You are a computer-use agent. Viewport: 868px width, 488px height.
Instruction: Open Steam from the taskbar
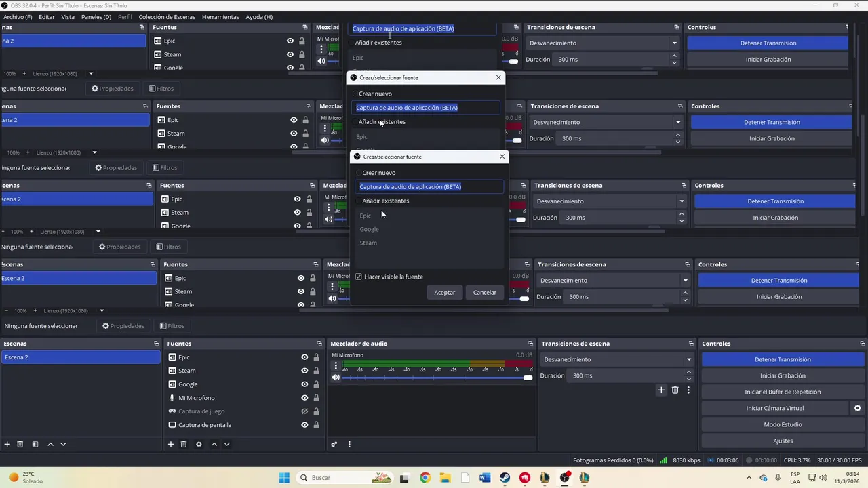[x=505, y=478]
